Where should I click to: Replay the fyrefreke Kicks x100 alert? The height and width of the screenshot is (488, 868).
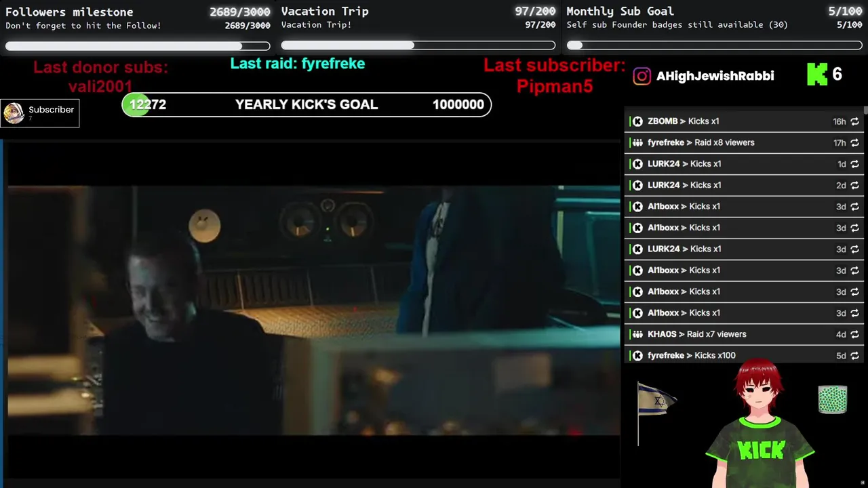coord(854,356)
